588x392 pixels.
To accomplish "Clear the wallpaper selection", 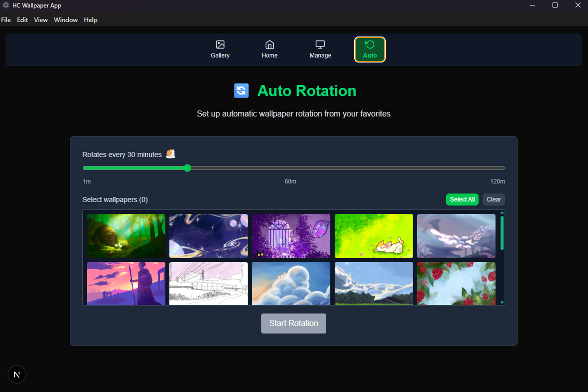I will coord(493,199).
